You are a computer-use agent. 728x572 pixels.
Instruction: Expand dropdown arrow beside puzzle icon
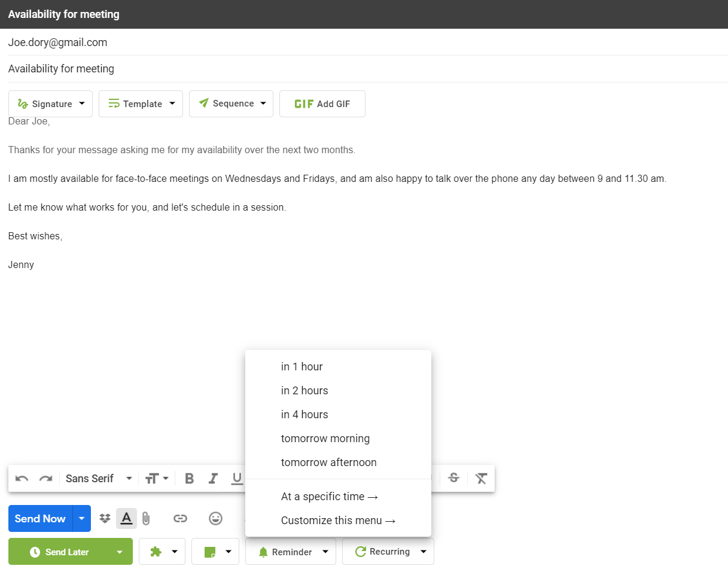pyautogui.click(x=175, y=552)
